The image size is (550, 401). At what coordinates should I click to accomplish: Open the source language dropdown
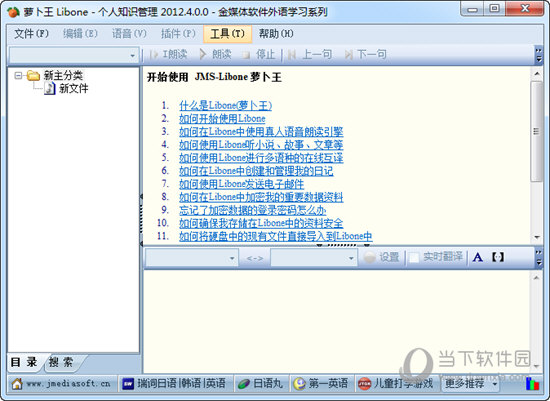(192, 258)
